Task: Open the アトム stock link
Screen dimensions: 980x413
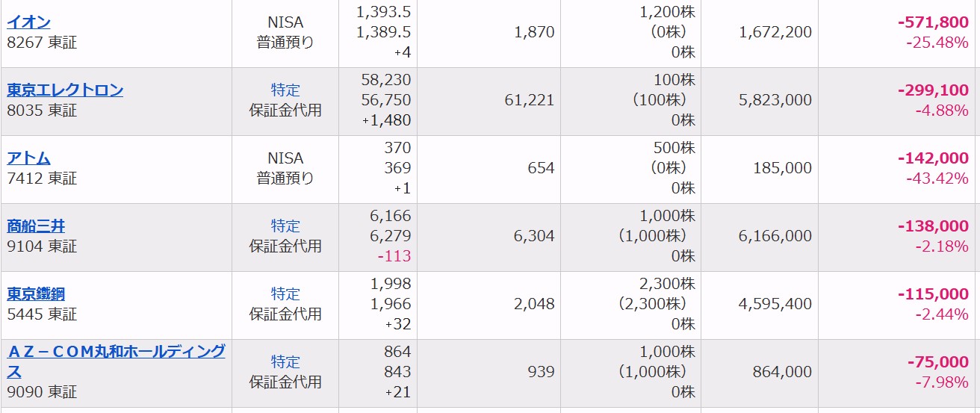Action: pyautogui.click(x=28, y=158)
